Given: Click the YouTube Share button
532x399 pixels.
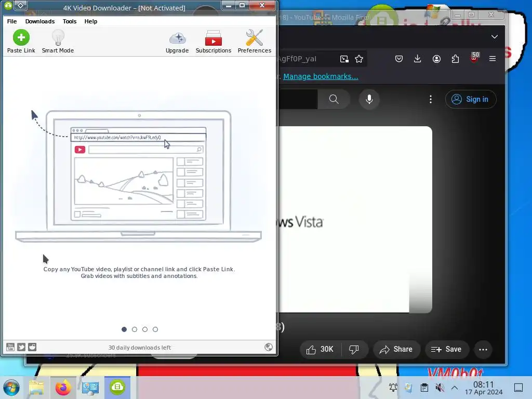Looking at the screenshot, I should (x=396, y=350).
